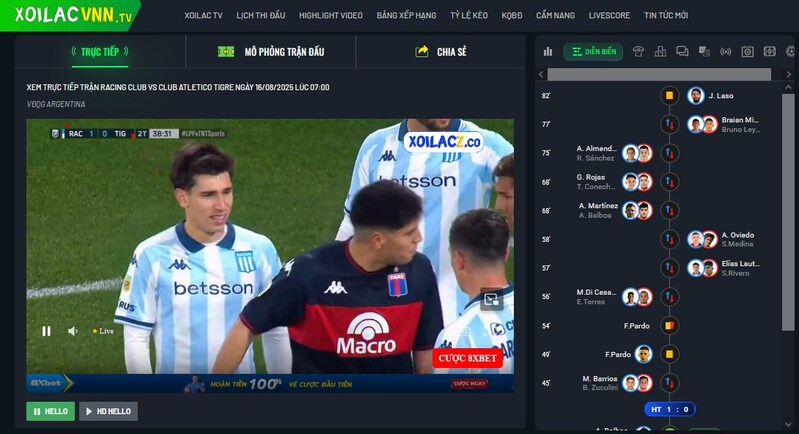Image resolution: width=799 pixels, height=434 pixels.
Task: Click the scrollbar down arrow in events panel
Action: tap(788, 424)
